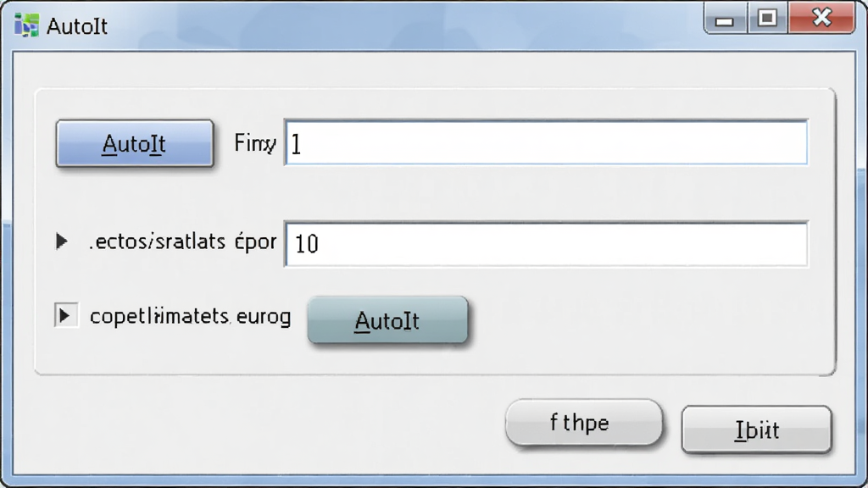Focus the Finy input field containing 1

pos(546,142)
